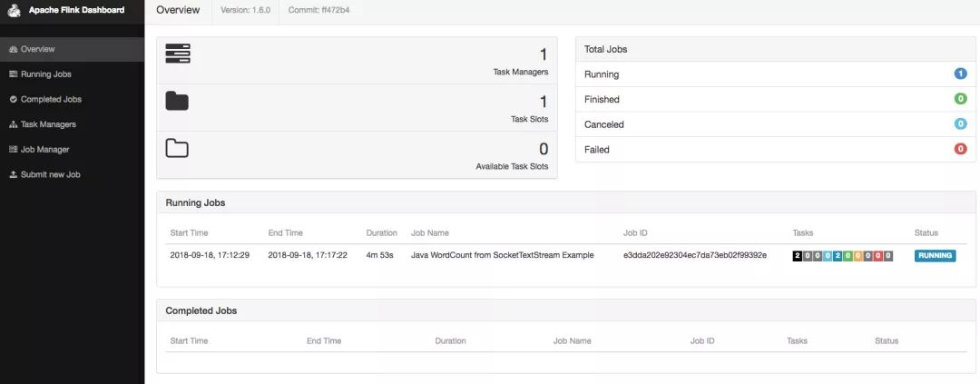Image resolution: width=980 pixels, height=384 pixels.
Task: Click the green Finished jobs count badge
Action: click(960, 99)
